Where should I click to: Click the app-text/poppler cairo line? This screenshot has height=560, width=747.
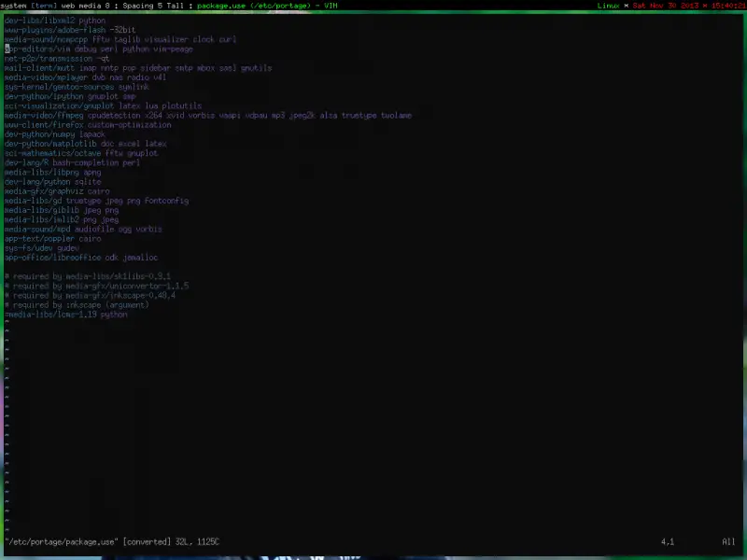[52, 239]
